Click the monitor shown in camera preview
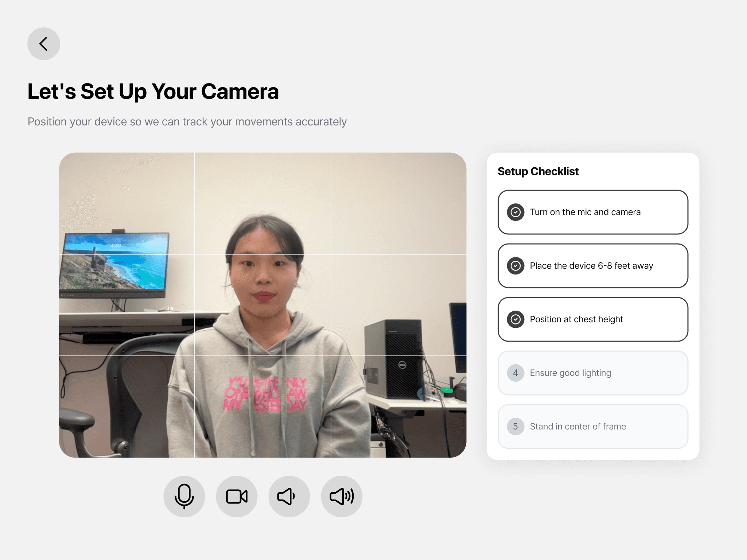Viewport: 747px width, 560px height. (x=115, y=261)
